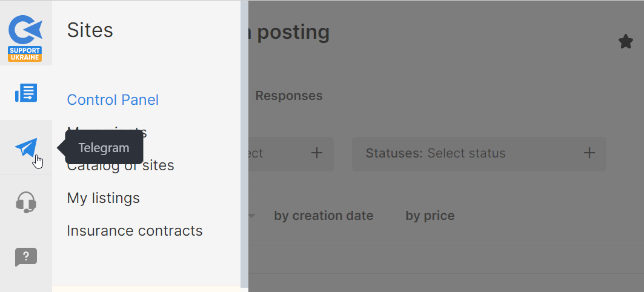Switch to the Responses tab

pos(289,96)
